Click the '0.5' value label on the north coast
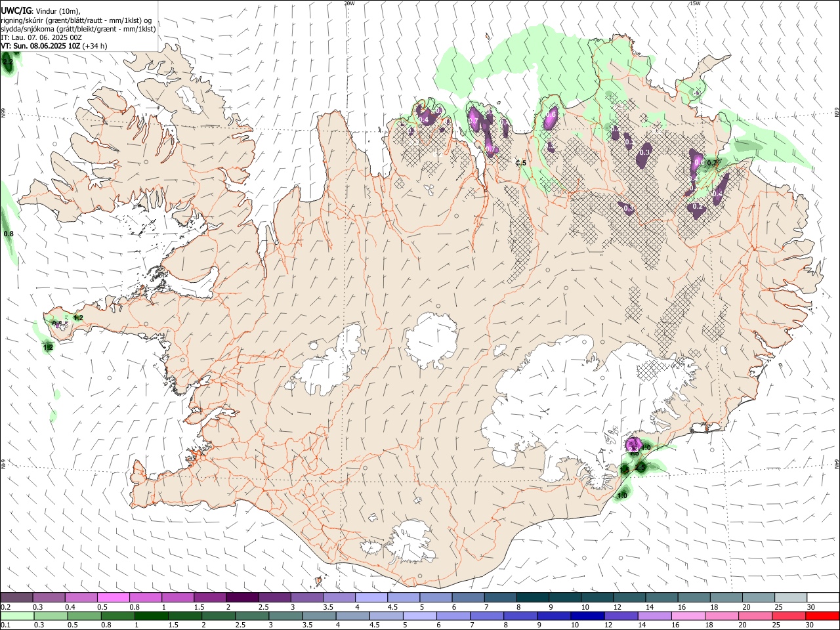Screen dimensions: 840x630 [521, 163]
